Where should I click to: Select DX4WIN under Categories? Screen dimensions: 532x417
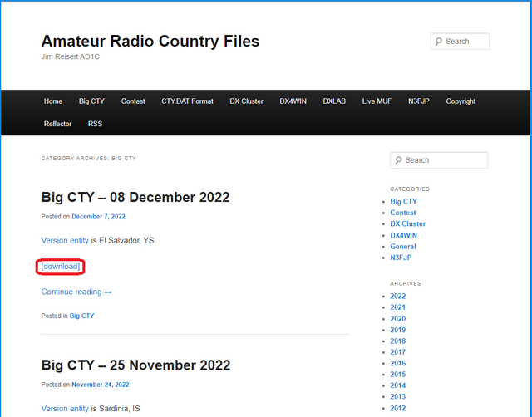(x=403, y=235)
